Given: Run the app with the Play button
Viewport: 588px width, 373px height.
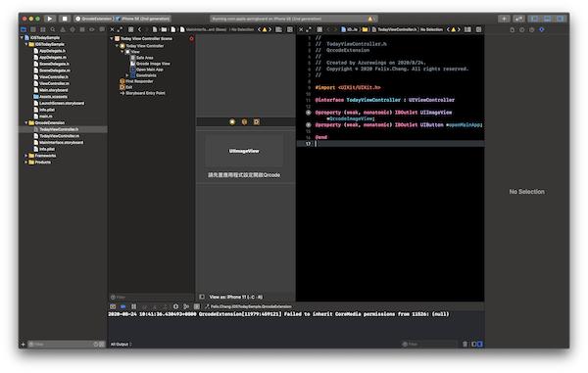Looking at the screenshot, I should (x=50, y=19).
